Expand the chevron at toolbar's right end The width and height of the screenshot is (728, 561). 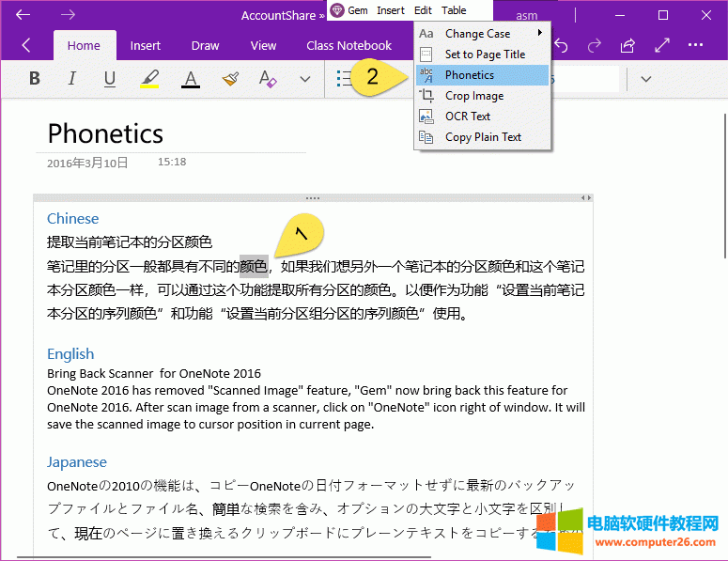coord(646,79)
